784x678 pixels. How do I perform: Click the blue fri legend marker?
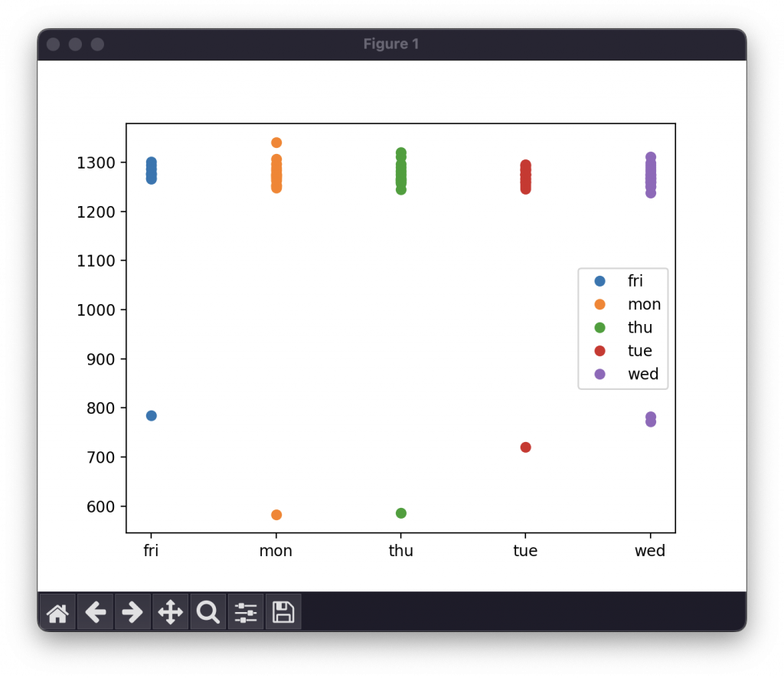pos(600,281)
